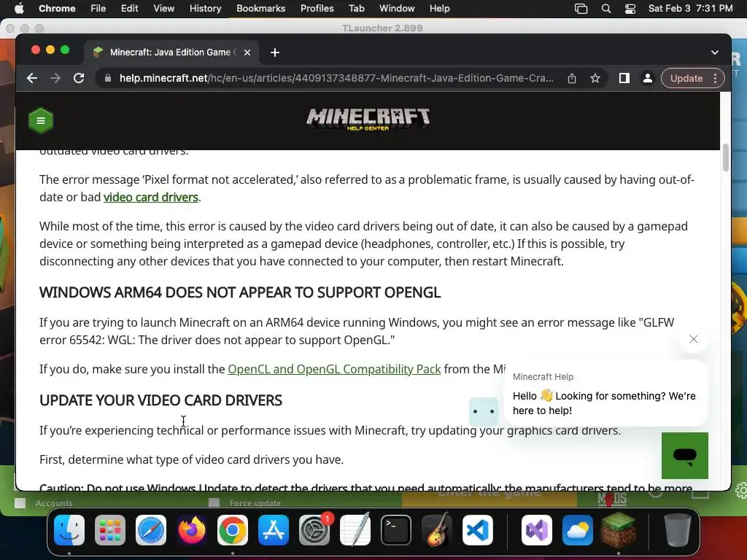
Task: Open Visual Studio from the Dock
Action: click(x=537, y=529)
